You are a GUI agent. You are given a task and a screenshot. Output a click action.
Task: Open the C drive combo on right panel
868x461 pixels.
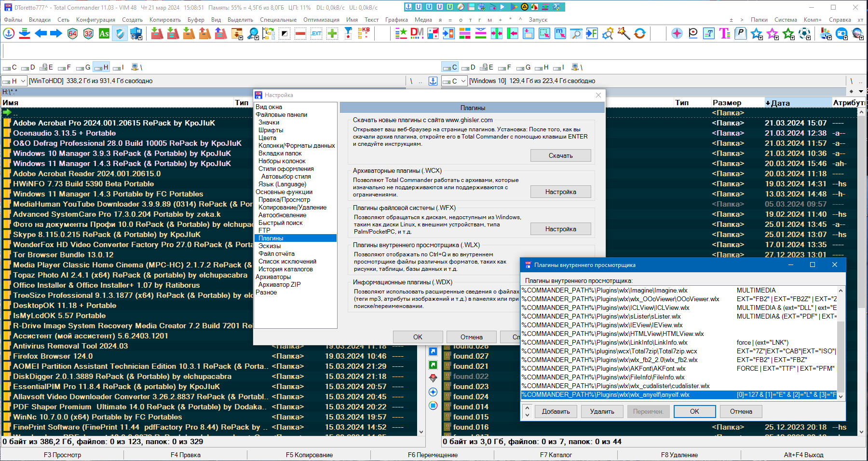click(455, 81)
